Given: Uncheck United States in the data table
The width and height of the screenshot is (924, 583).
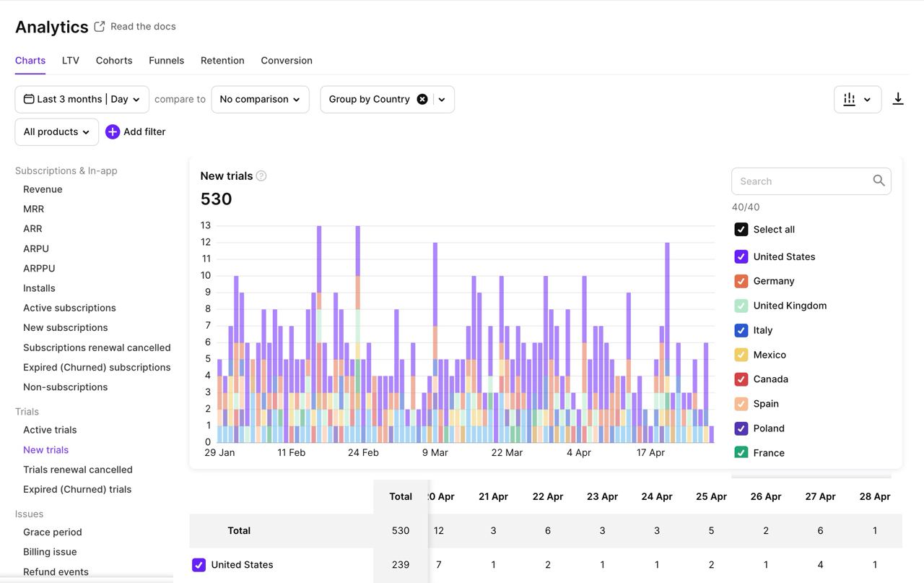Looking at the screenshot, I should (198, 565).
